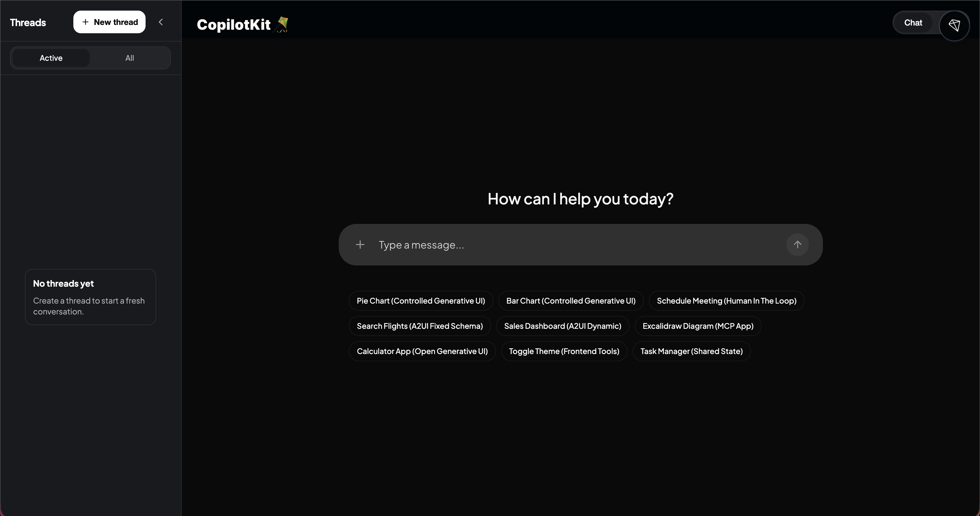The height and width of the screenshot is (516, 980).
Task: Click the plus icon in the message box
Action: [360, 245]
